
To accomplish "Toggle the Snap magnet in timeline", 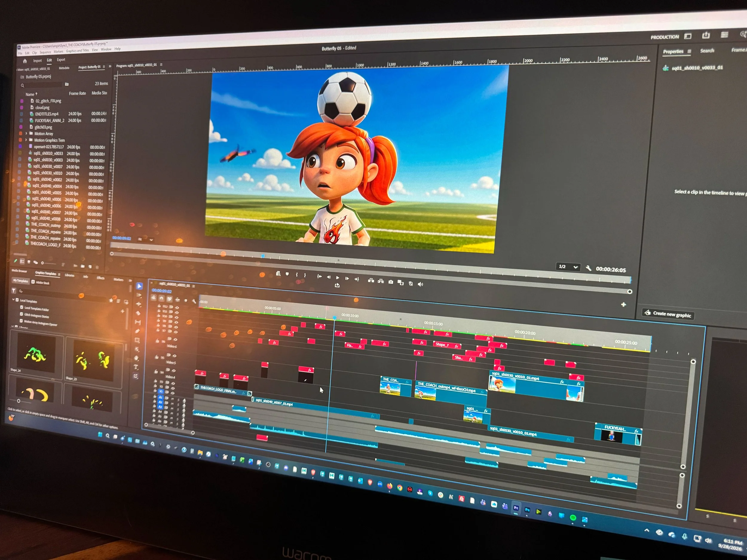I will pyautogui.click(x=161, y=298).
